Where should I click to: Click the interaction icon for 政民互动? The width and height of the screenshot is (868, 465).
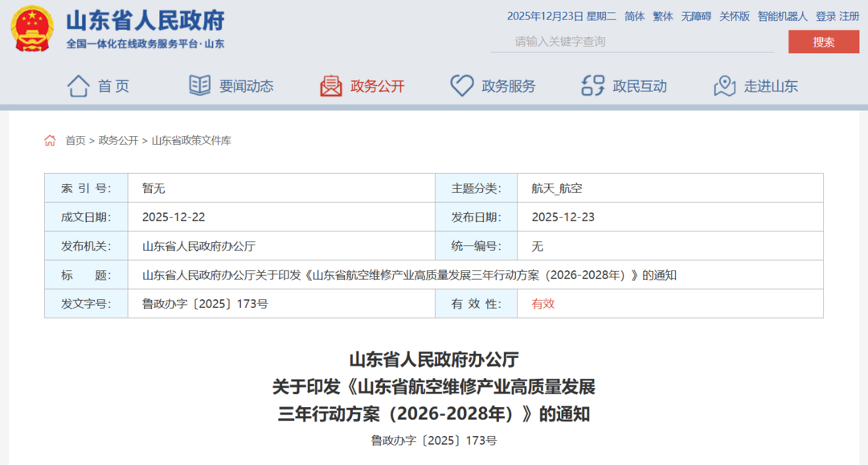[x=593, y=85]
